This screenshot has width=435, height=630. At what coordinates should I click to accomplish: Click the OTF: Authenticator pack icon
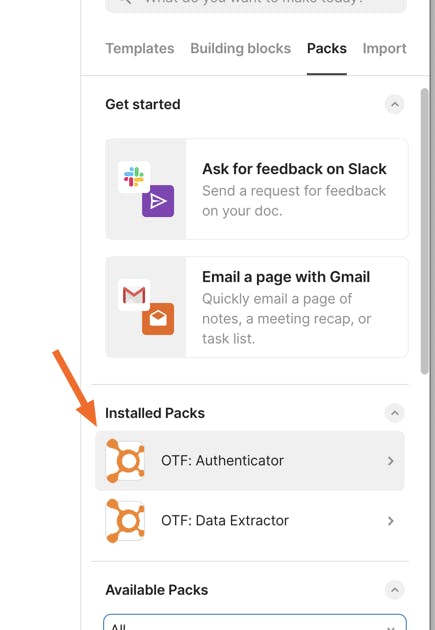[x=125, y=460]
